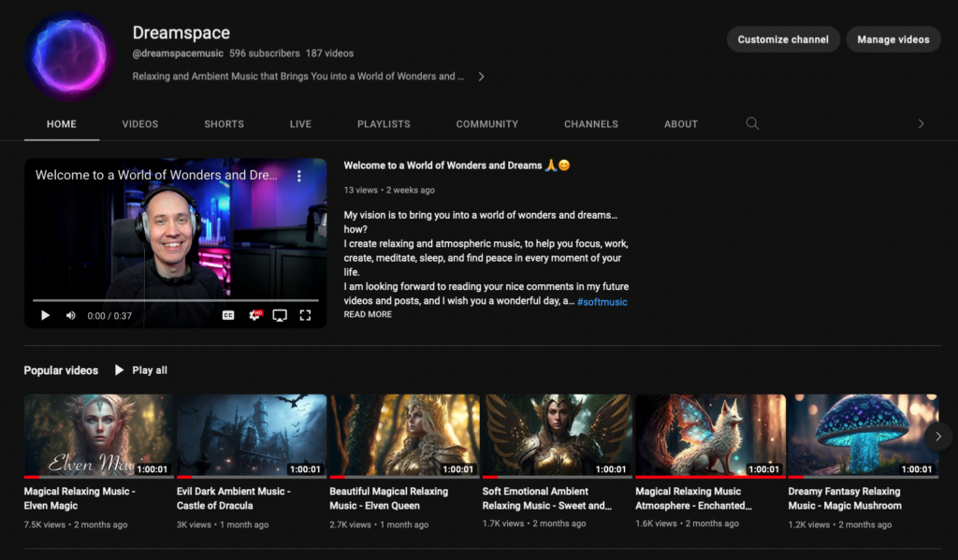Open the Castle of Dracula thumbnail
This screenshot has height=560, width=958.
(x=252, y=436)
